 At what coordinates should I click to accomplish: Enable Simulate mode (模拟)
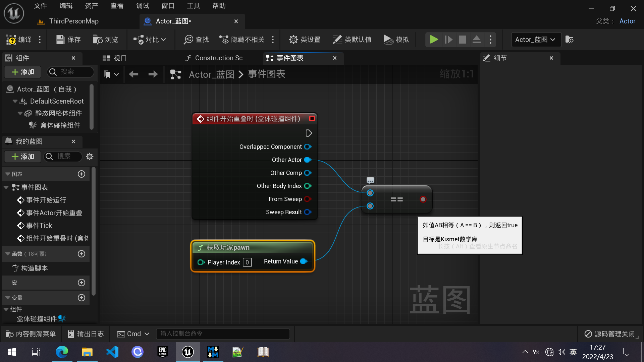click(396, 40)
